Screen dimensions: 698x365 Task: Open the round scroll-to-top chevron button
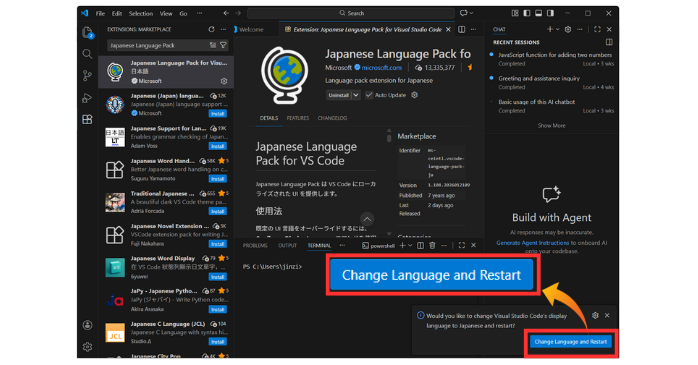[x=367, y=219]
